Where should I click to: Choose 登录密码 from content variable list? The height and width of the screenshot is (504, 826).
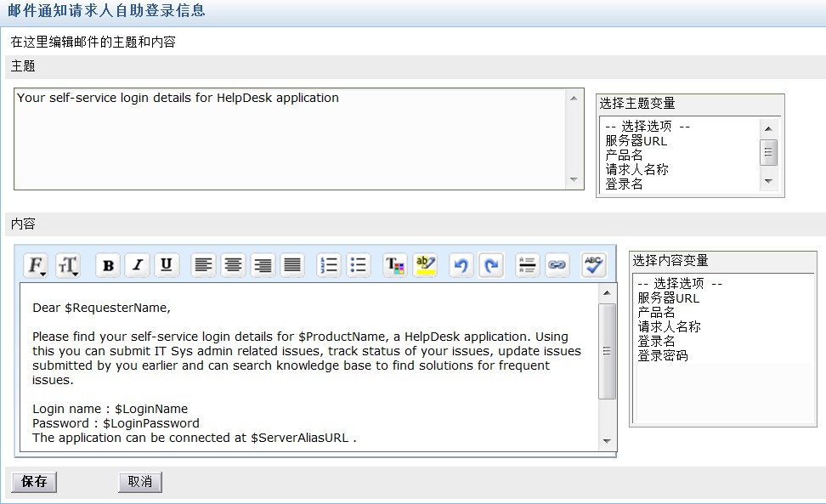pos(662,355)
